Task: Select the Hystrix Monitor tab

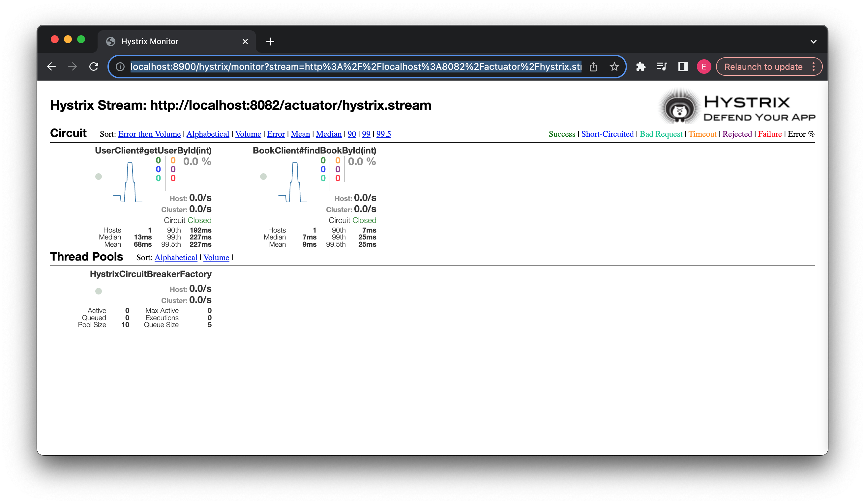Action: [x=150, y=42]
